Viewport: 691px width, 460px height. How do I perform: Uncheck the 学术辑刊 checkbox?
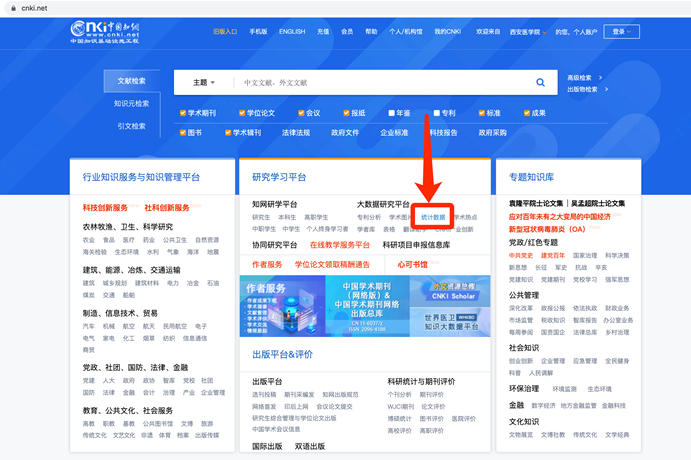(x=228, y=133)
